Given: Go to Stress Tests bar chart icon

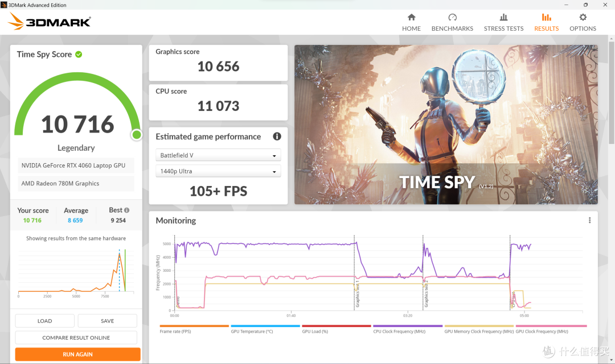Looking at the screenshot, I should pyautogui.click(x=503, y=18).
